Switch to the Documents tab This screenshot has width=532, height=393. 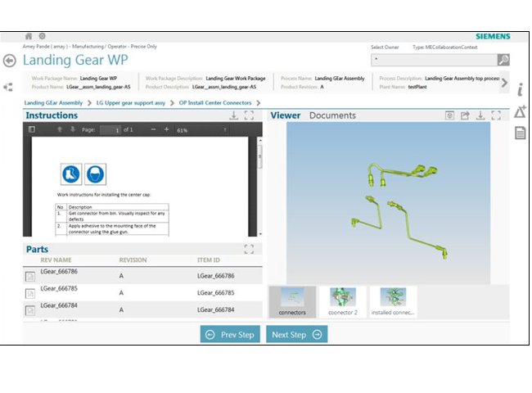click(332, 115)
